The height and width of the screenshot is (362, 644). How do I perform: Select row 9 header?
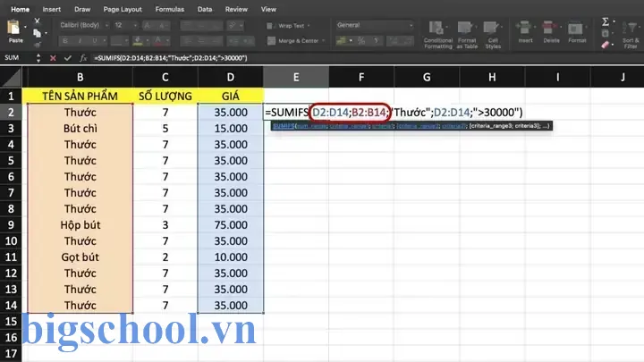tap(11, 225)
